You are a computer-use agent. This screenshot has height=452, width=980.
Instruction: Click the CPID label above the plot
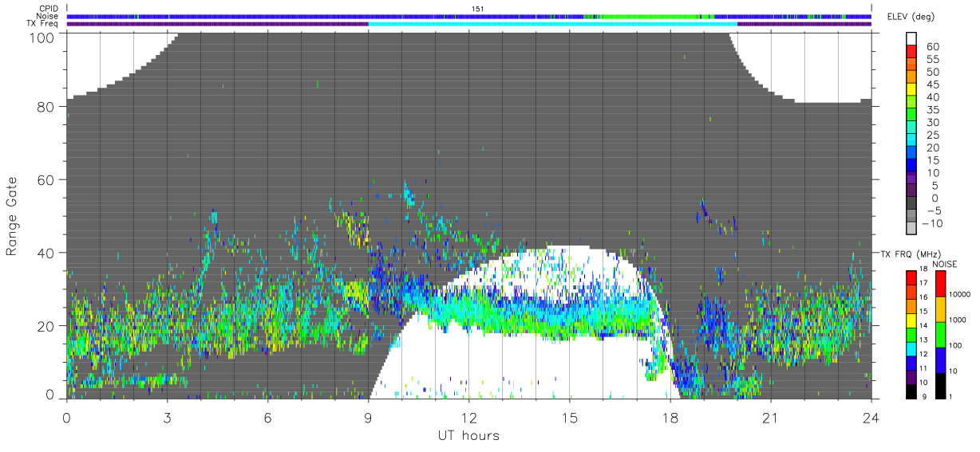pos(48,9)
